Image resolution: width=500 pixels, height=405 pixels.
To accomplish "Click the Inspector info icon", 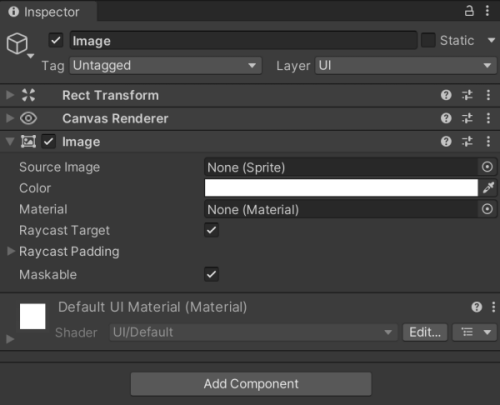I will click(x=14, y=12).
